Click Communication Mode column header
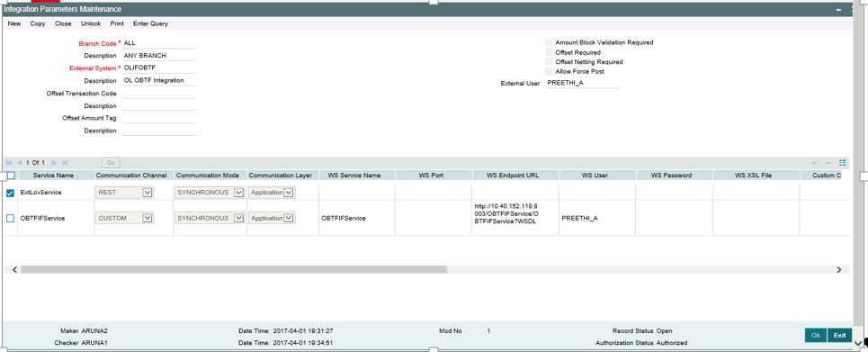This screenshot has width=868, height=352. pos(208,176)
